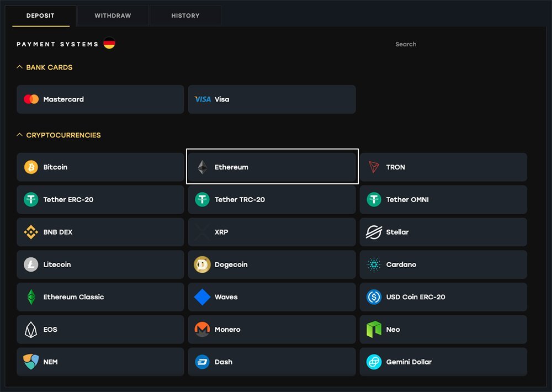The width and height of the screenshot is (552, 392).
Task: Choose USD Coin ERC-20 option
Action: coord(443,297)
